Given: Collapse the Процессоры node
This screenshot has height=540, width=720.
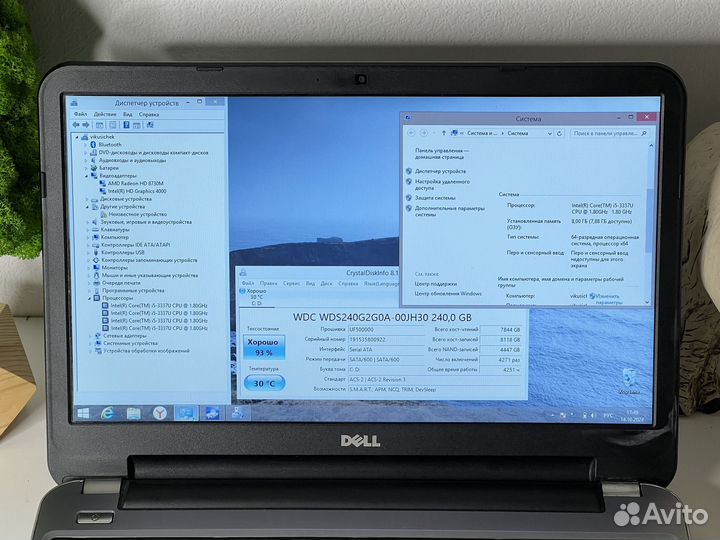Looking at the screenshot, I should (x=90, y=298).
